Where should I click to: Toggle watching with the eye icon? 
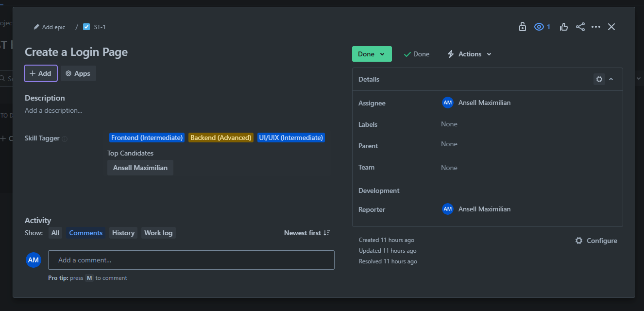pyautogui.click(x=539, y=27)
